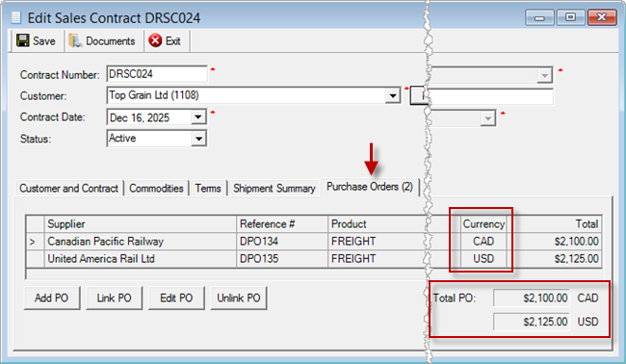Image resolution: width=626 pixels, height=364 pixels.
Task: Close the Edit Sales Contract window
Action: [602, 17]
